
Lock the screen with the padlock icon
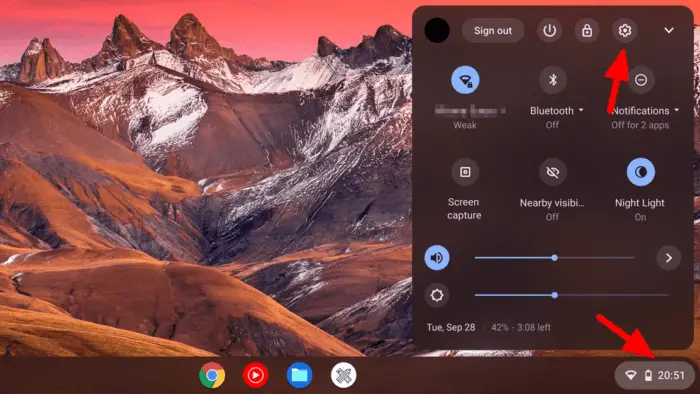pyautogui.click(x=587, y=30)
